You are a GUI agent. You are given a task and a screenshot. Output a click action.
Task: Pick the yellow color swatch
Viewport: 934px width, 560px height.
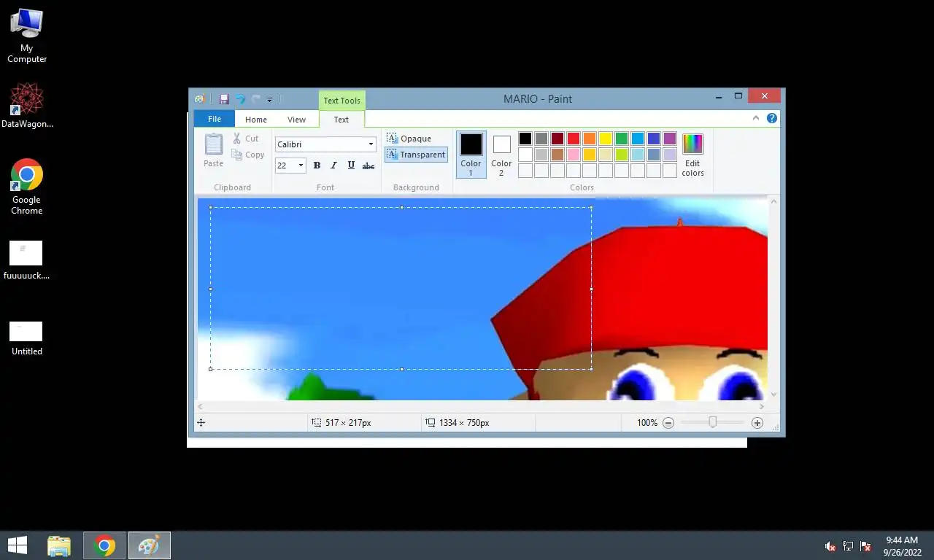606,139
